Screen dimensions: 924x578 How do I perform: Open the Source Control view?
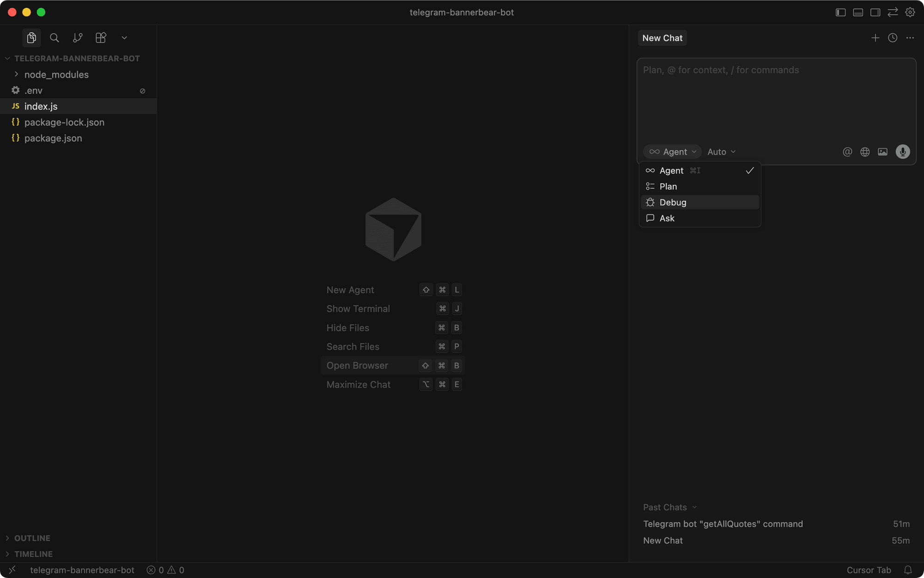[x=78, y=38]
